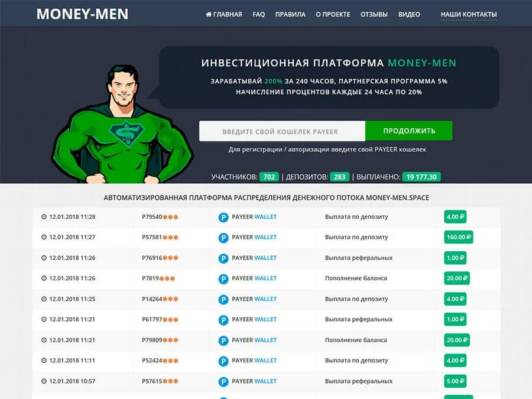Click the Payeer icon in row P79540
Image resolution: width=532 pixels, height=399 pixels.
[223, 217]
